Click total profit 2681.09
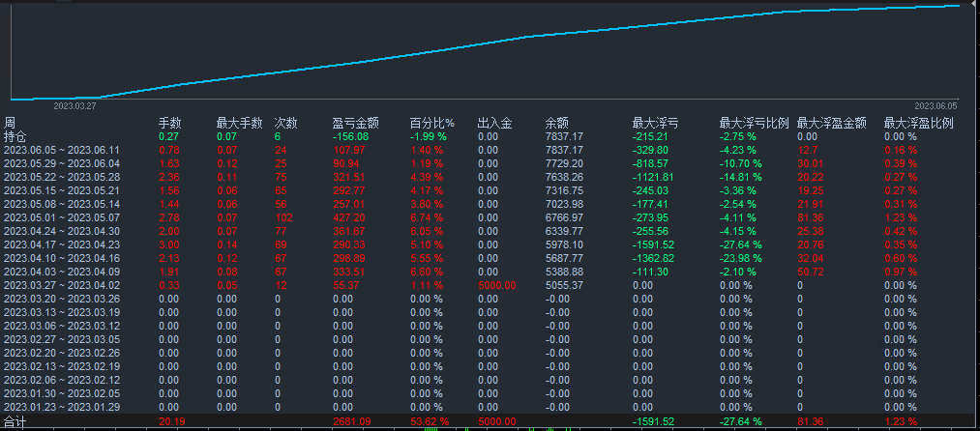980x431 pixels. 351,421
